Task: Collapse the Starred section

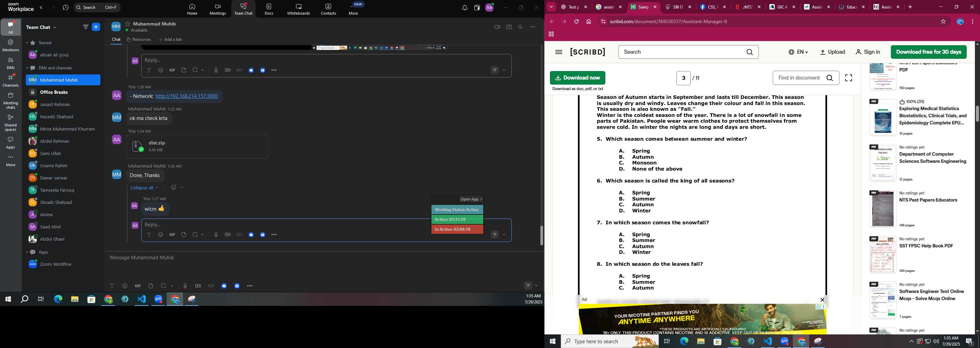Action: (x=27, y=43)
